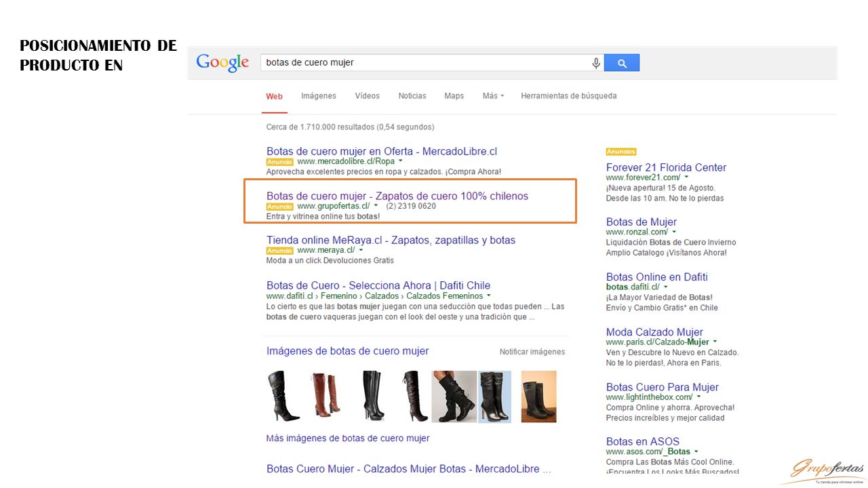This screenshot has height=488, width=868.
Task: Open 'Moda Calzado Mujer' ad
Action: [x=654, y=332]
